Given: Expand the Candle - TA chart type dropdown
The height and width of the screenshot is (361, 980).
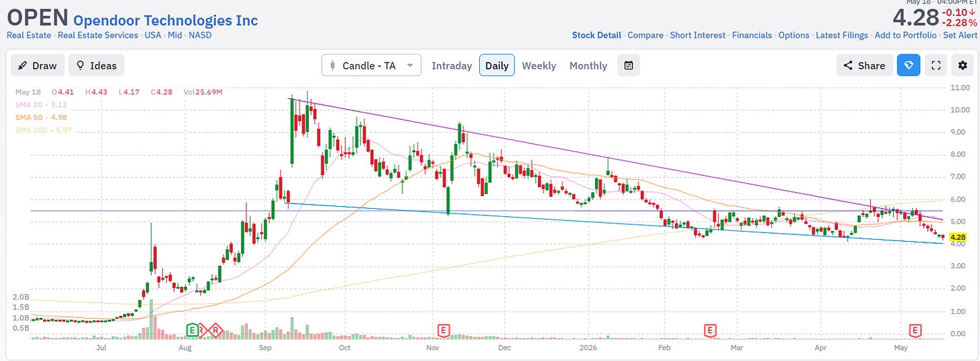Looking at the screenshot, I should pyautogui.click(x=371, y=65).
